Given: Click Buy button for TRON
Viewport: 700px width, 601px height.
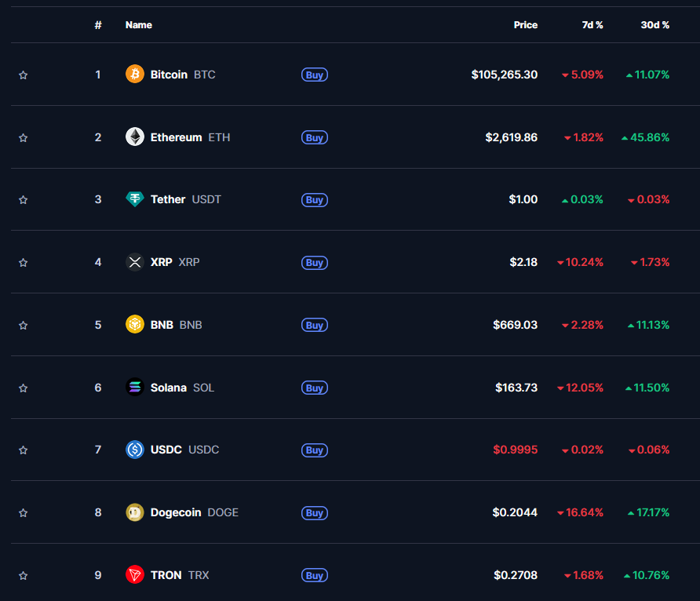Looking at the screenshot, I should point(315,576).
